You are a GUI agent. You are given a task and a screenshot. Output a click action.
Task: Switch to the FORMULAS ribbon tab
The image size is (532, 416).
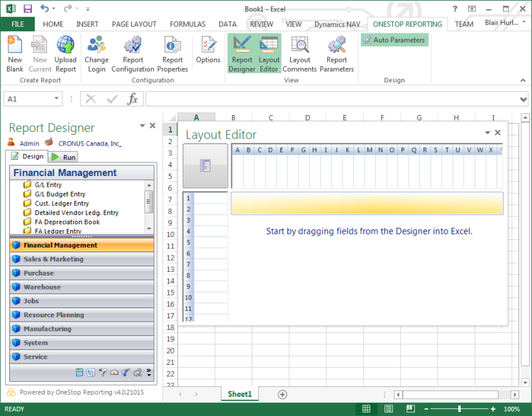[188, 24]
